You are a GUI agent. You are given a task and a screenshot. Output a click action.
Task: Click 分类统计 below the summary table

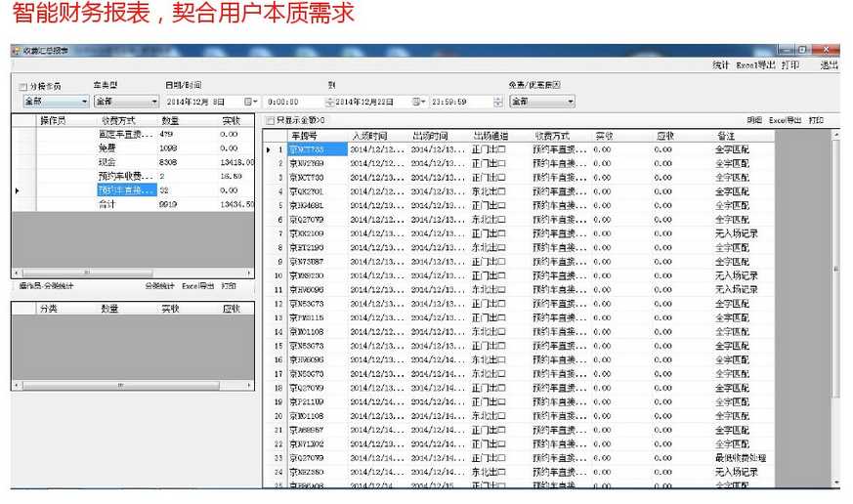[159, 286]
